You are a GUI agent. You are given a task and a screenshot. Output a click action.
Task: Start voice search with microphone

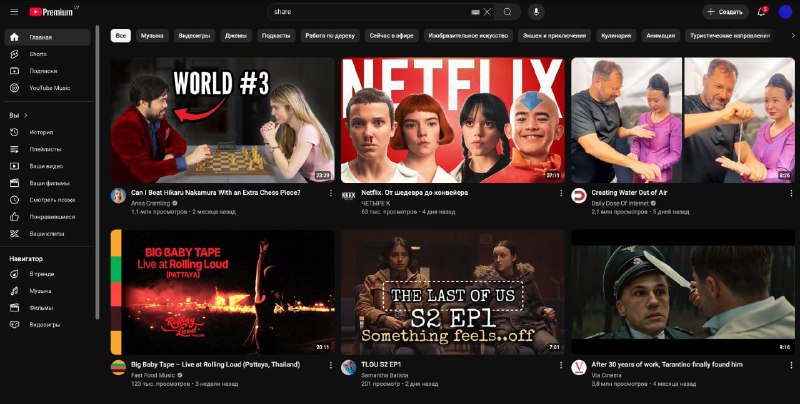536,12
